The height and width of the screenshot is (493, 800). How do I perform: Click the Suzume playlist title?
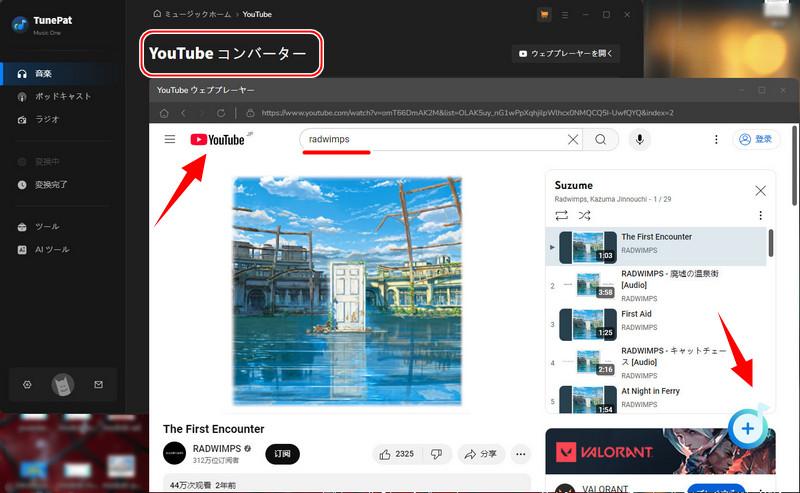click(573, 186)
